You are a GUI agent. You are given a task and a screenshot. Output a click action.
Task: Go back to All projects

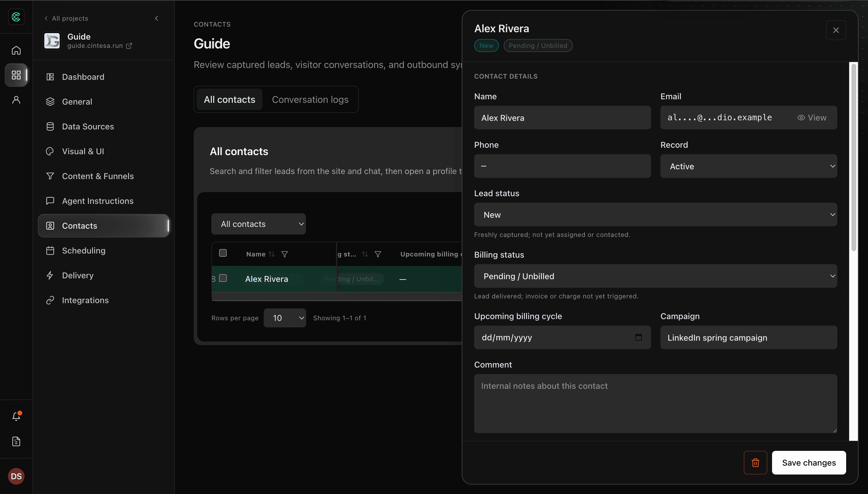point(66,18)
